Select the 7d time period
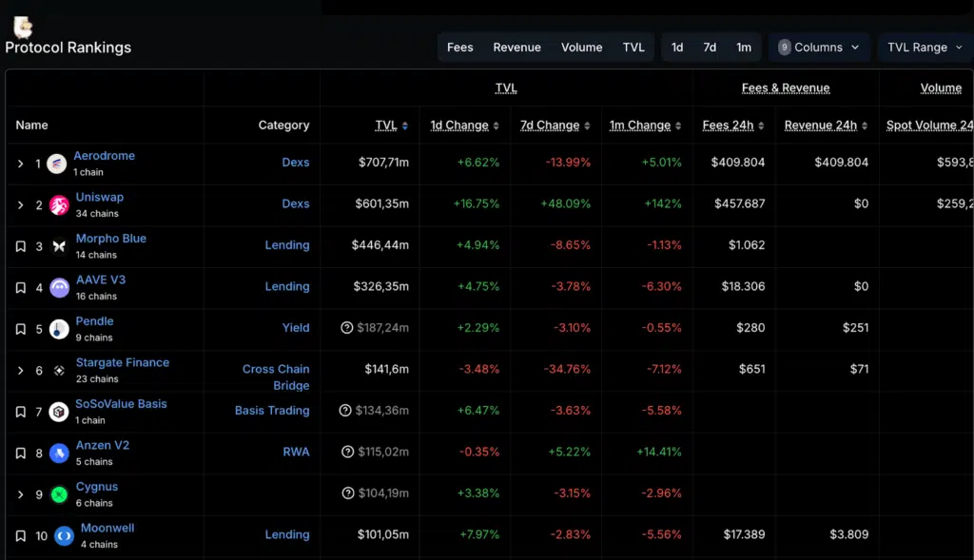 click(710, 48)
